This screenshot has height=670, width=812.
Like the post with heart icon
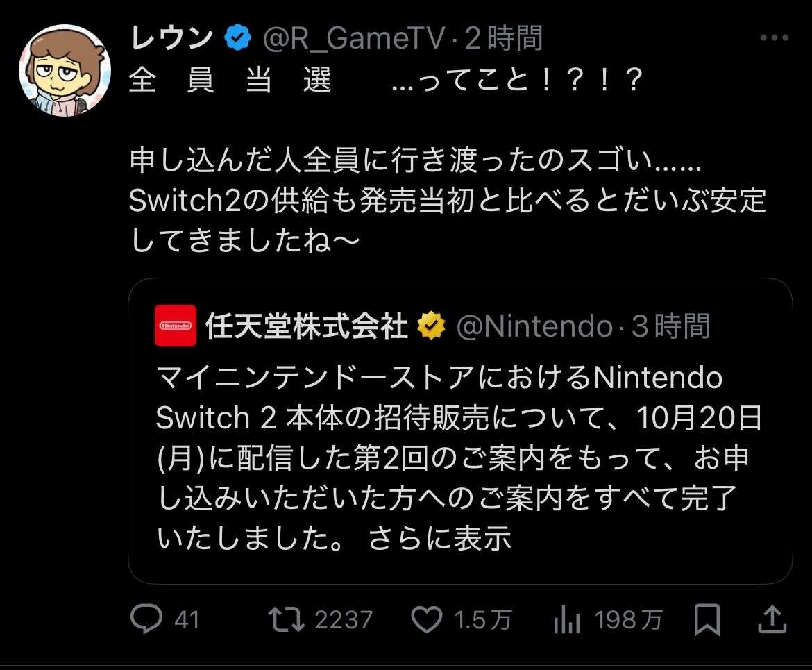click(426, 619)
